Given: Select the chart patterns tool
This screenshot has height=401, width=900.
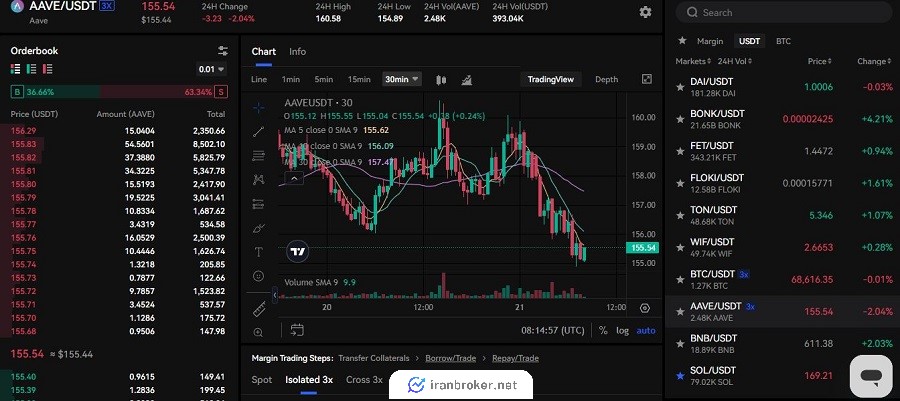Looking at the screenshot, I should [258, 180].
